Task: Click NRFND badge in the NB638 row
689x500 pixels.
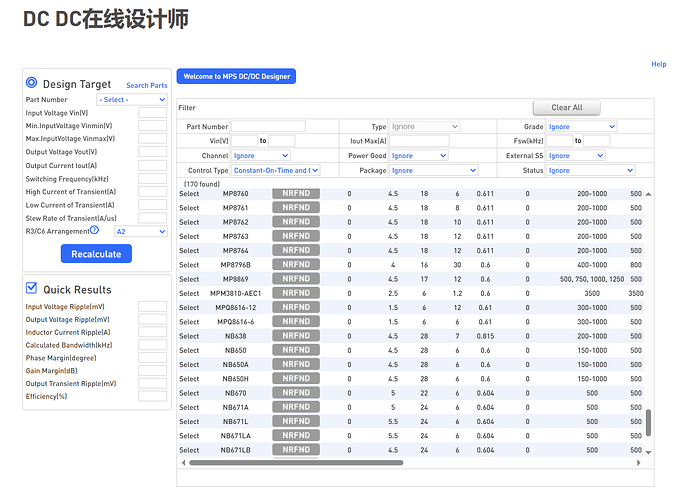Action: [x=296, y=336]
